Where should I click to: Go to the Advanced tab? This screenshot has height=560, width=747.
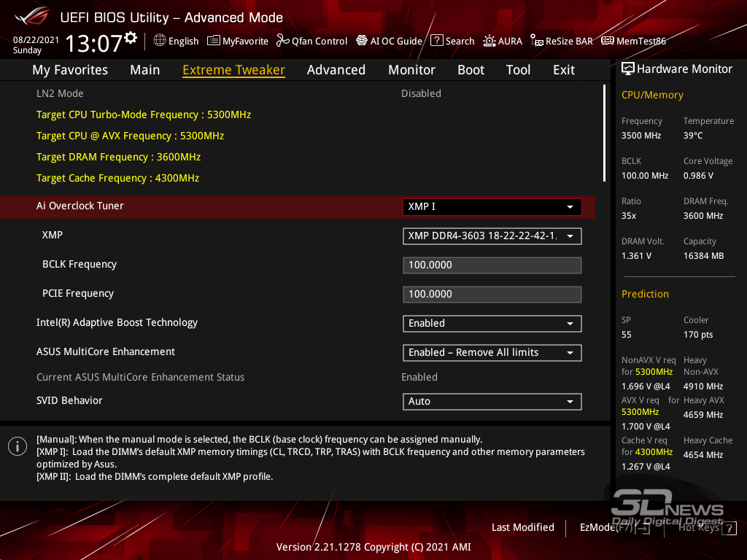[336, 70]
